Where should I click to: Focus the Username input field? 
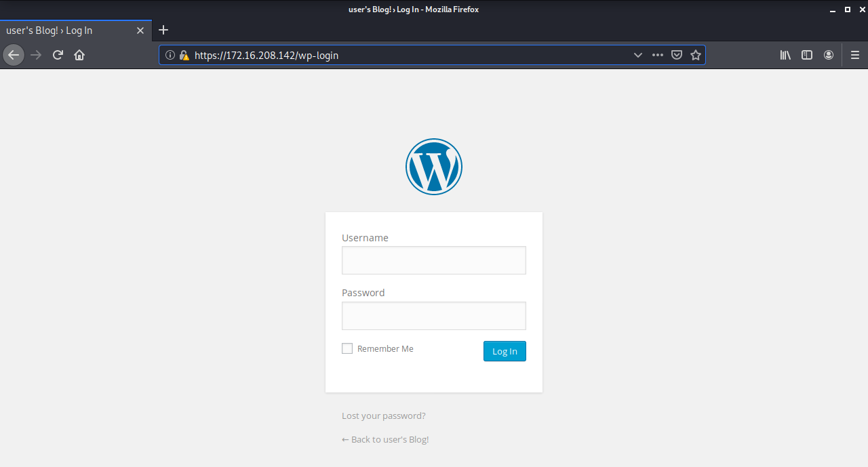pos(434,260)
